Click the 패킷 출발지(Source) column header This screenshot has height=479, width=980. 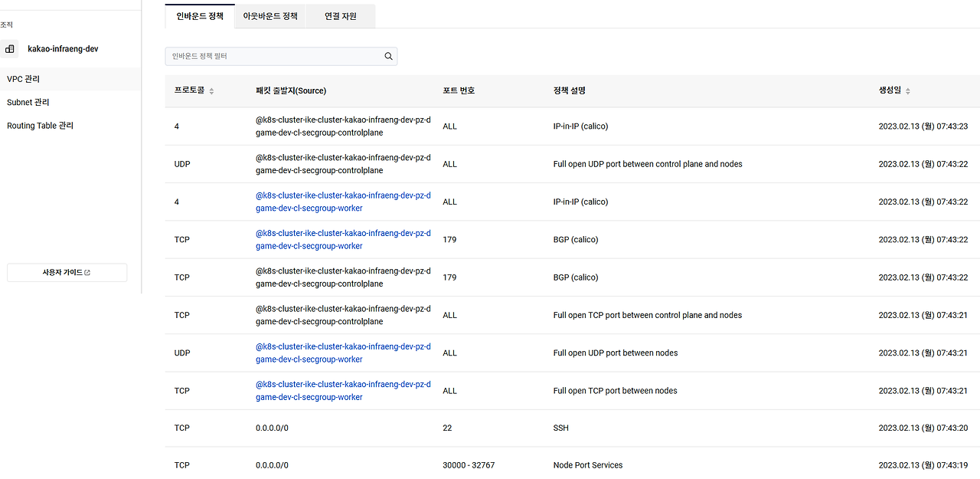click(291, 90)
